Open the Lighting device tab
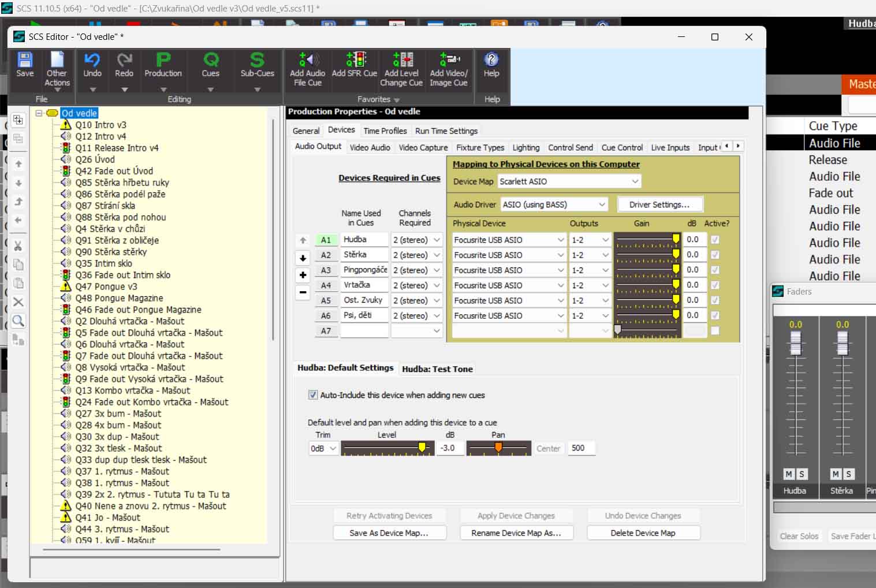This screenshot has height=588, width=876. 525,148
